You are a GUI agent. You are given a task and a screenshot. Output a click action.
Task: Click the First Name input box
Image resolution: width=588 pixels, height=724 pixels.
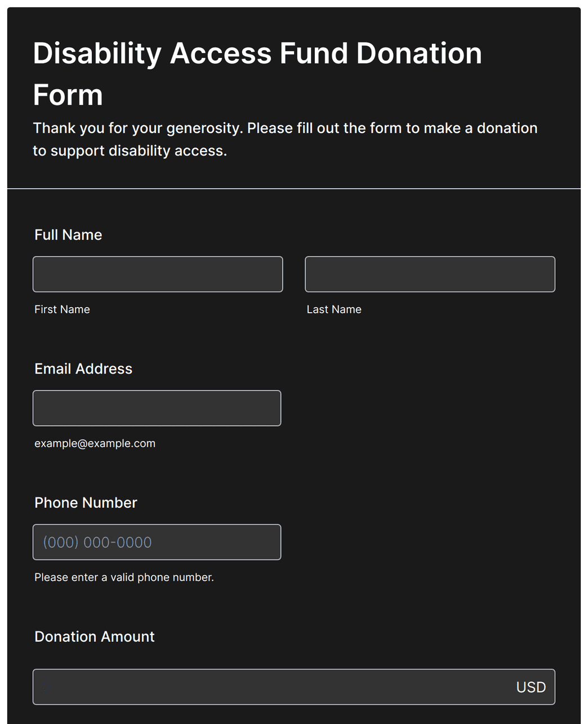[158, 274]
